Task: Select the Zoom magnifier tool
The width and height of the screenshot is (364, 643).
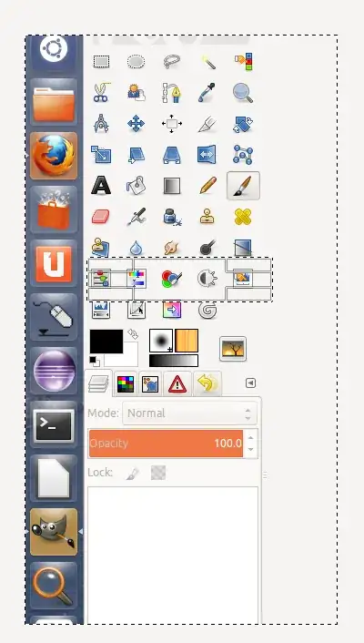Action: [x=243, y=93]
